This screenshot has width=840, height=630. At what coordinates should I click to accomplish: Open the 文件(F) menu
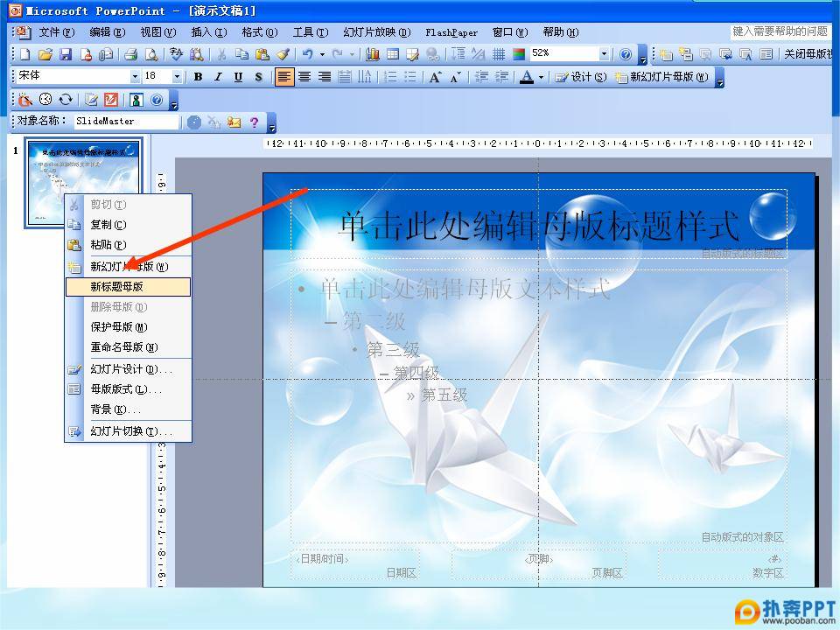pyautogui.click(x=56, y=32)
